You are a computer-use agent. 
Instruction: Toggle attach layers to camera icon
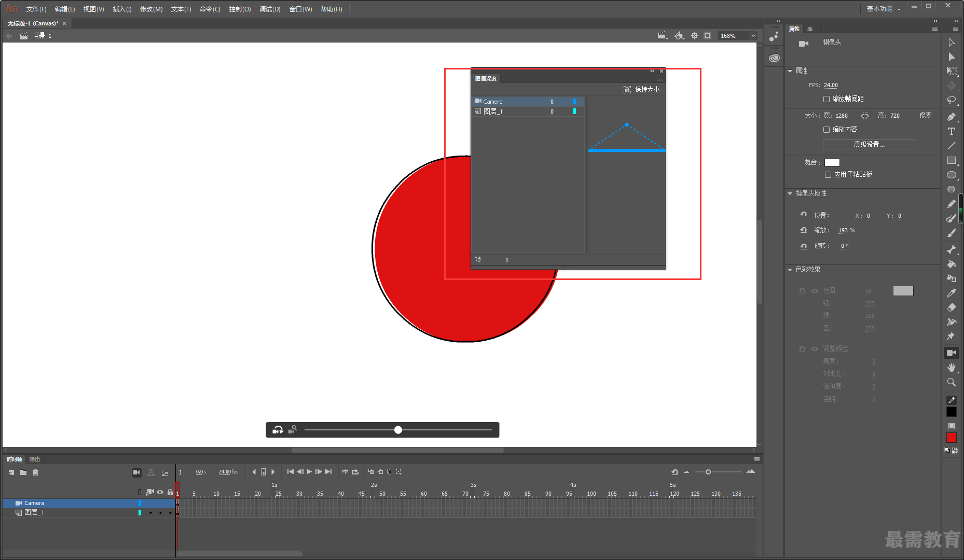pos(150,492)
